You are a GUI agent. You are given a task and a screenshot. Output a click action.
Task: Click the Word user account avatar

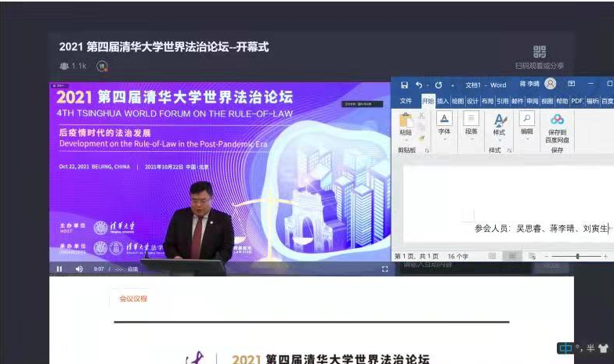pos(551,84)
